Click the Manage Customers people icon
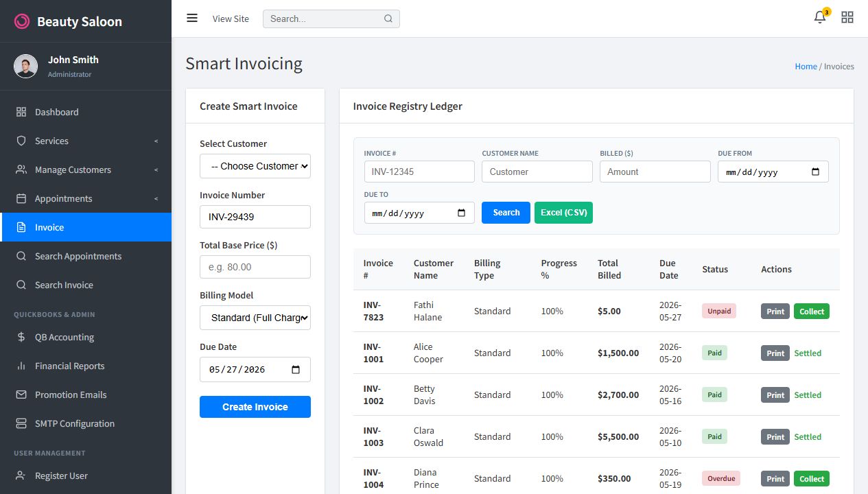Screen dimensions: 868x494 (21, 169)
